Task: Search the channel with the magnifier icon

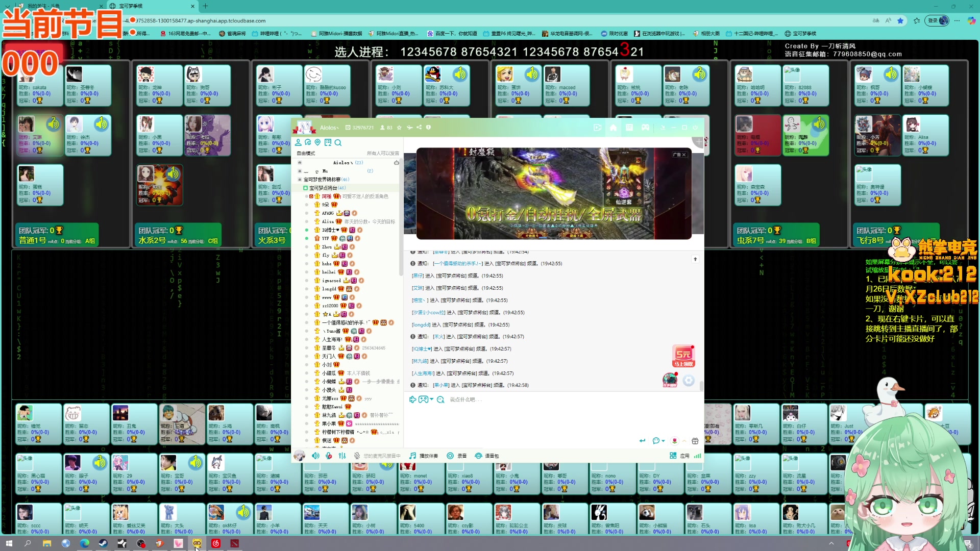Action: pos(338,142)
